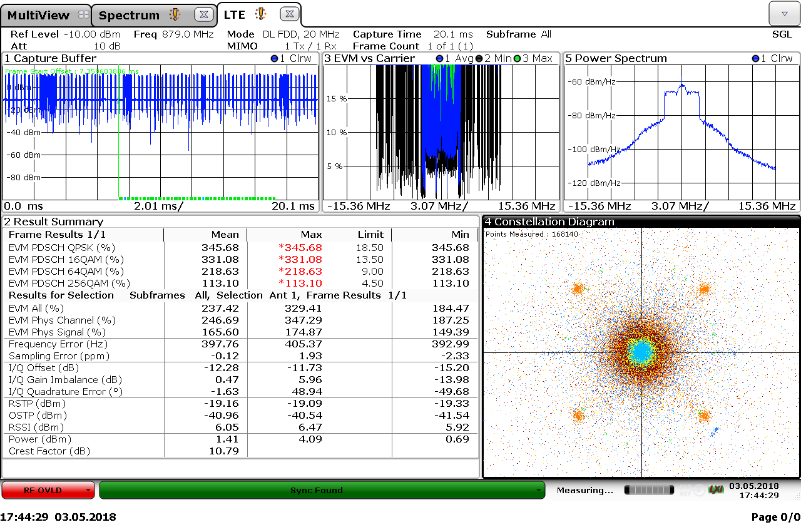801x532 pixels.
Task: Click the Frame Start Offset text
Action: (x=73, y=71)
